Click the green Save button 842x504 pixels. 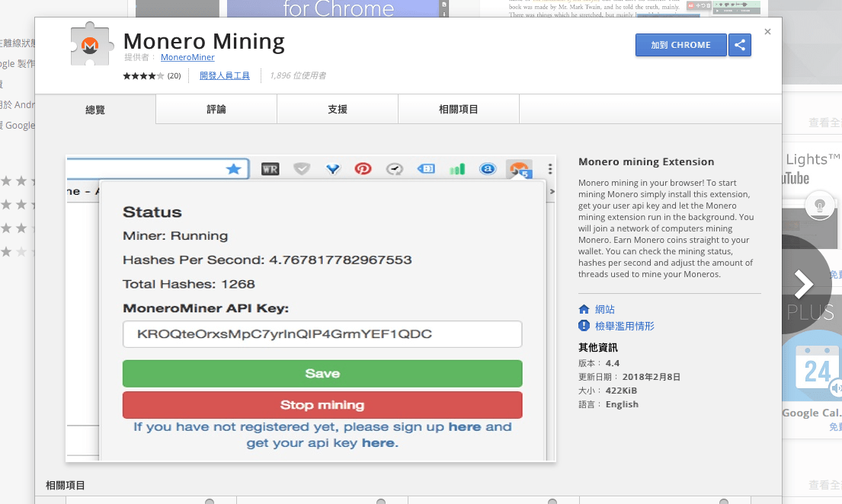tap(322, 374)
